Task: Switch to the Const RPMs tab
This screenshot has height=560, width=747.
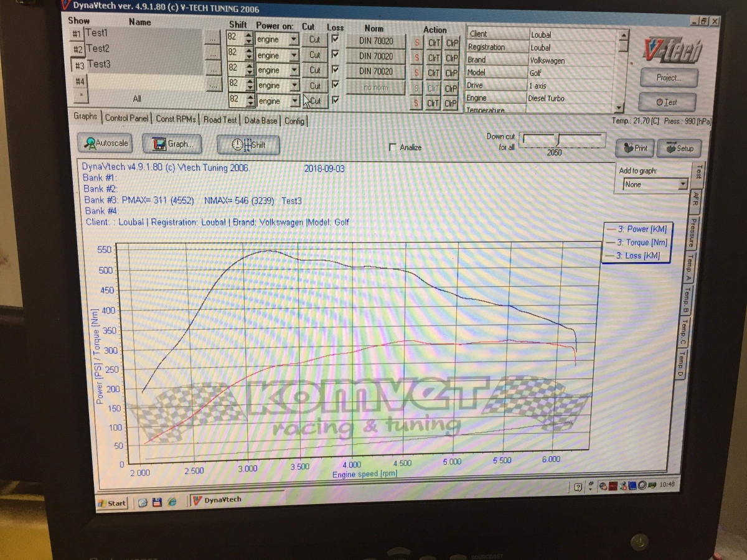Action: click(x=176, y=119)
